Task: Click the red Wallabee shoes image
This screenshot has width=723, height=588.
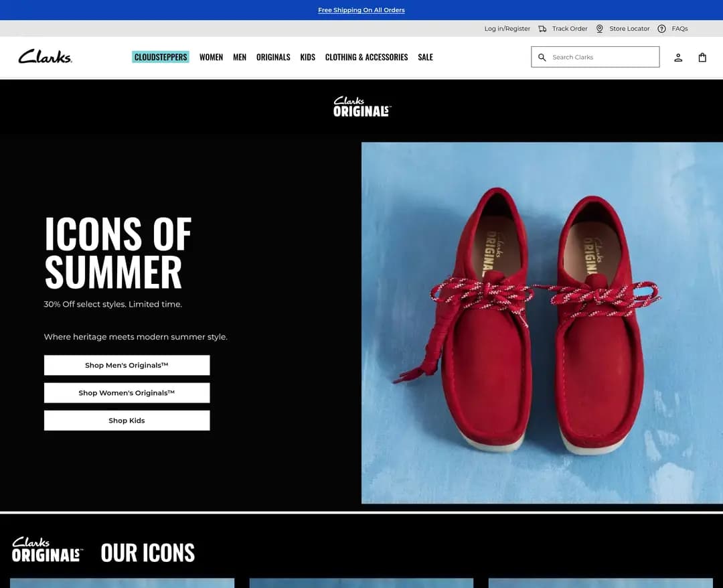Action: (x=542, y=323)
